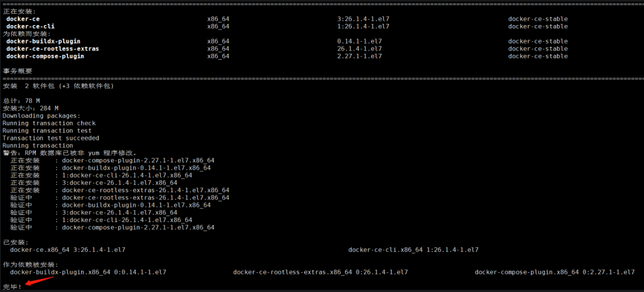This screenshot has height=292, width=644.
Task: Select bold 'docker-ce-rootless-extras' package name
Action: coord(52,48)
